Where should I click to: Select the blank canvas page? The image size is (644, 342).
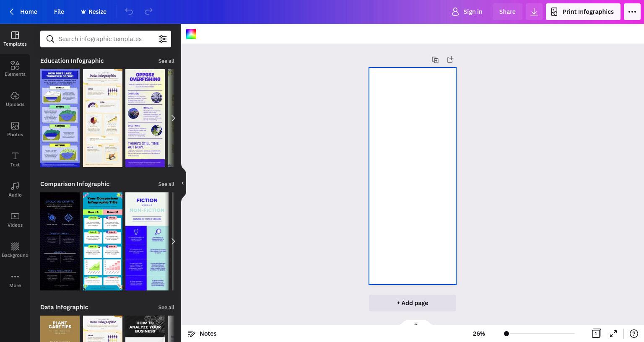(x=413, y=176)
